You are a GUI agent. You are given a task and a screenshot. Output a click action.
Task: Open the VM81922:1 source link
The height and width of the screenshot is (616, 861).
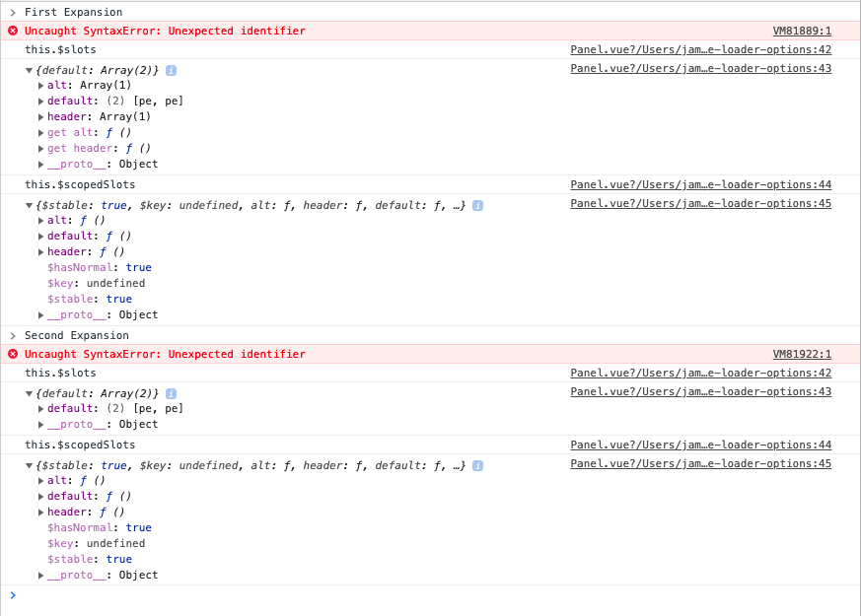click(802, 354)
